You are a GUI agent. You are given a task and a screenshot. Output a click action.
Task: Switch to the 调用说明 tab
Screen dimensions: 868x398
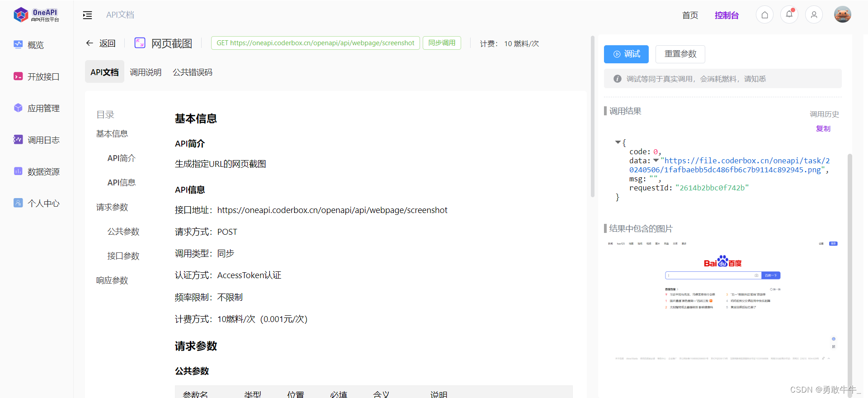[146, 72]
